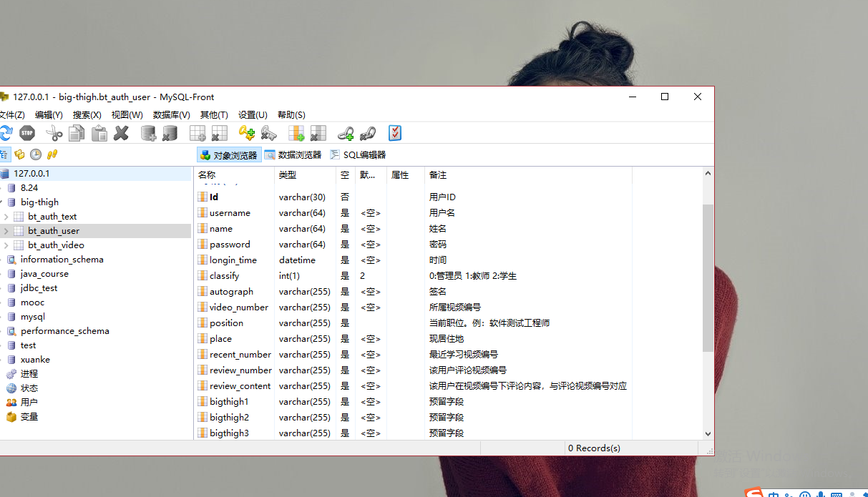The height and width of the screenshot is (497, 868).
Task: Select the jdbc_test database
Action: coord(39,288)
